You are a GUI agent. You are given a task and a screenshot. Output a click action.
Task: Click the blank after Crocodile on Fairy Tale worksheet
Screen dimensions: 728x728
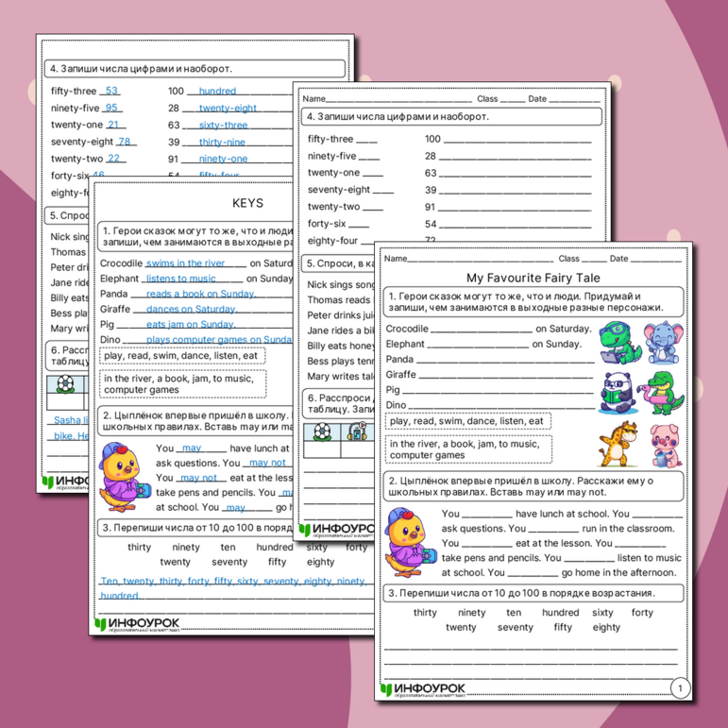pos(482,330)
